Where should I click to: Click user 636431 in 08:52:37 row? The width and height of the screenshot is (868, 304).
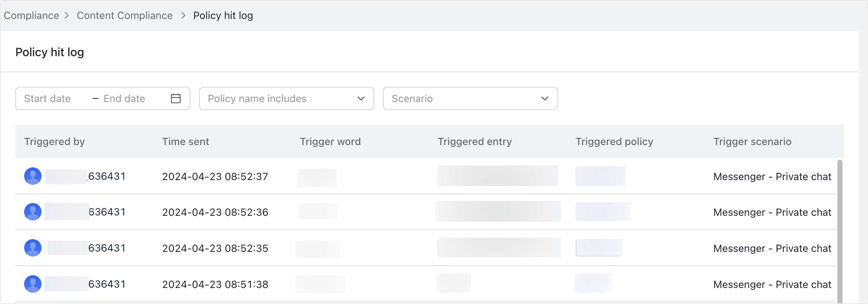click(107, 176)
